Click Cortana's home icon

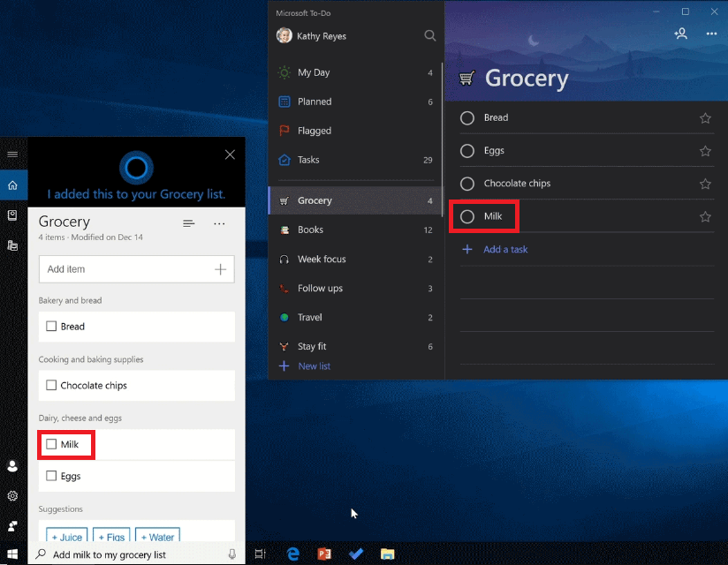click(12, 185)
